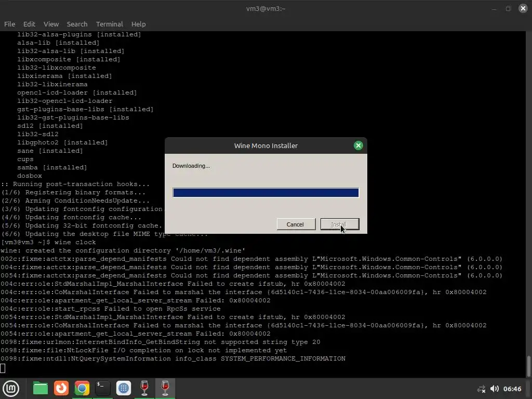Click the 'cups' package line
This screenshot has width=532, height=399.
25,159
